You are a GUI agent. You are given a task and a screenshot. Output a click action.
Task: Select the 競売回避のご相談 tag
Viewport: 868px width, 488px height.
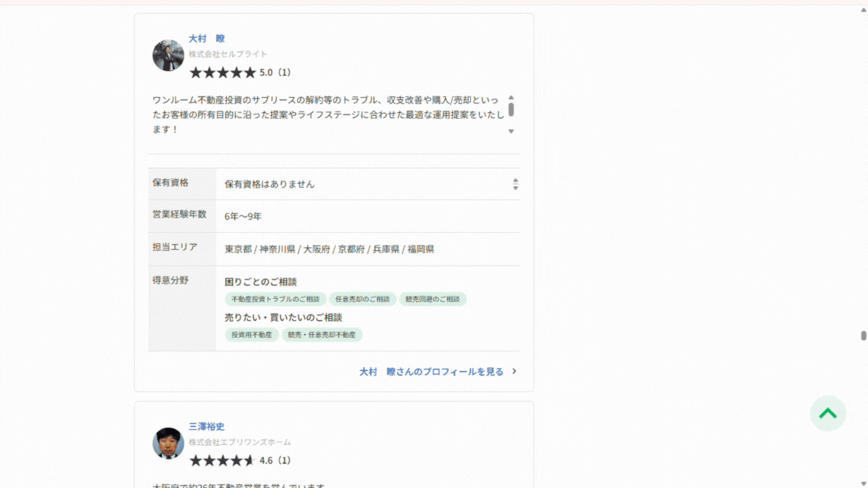pos(432,299)
